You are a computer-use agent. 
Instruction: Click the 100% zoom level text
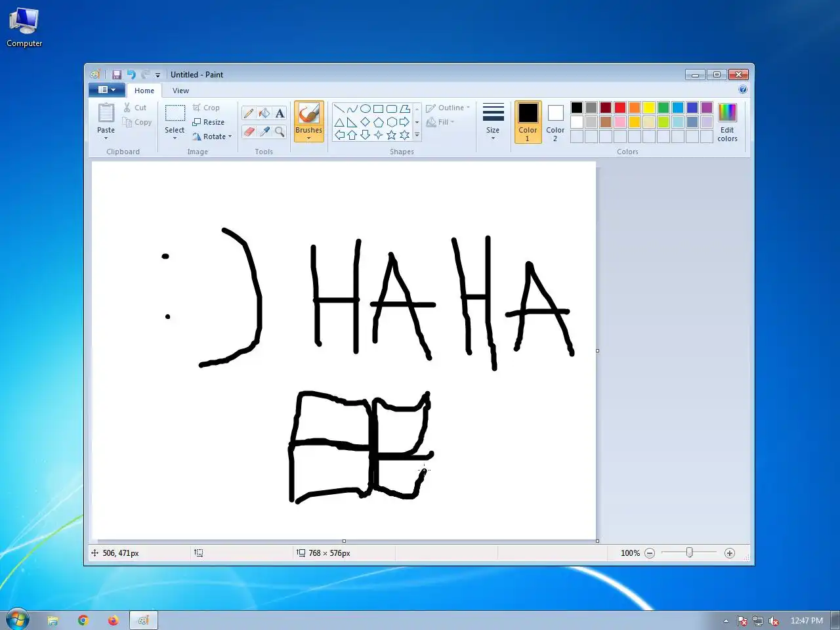pyautogui.click(x=630, y=553)
